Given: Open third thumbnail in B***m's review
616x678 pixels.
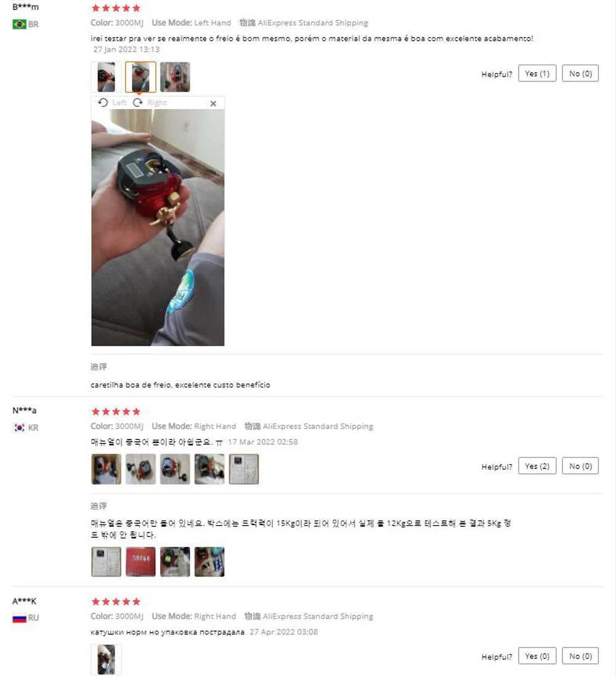Looking at the screenshot, I should (x=175, y=77).
